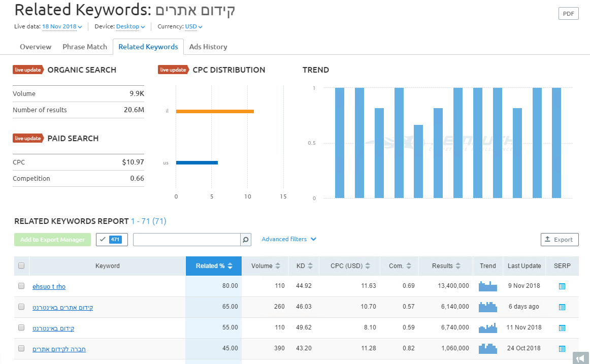Open keyword link in the 6,740,000 results row
Image resolution: width=590 pixels, height=364 pixels.
coord(53,328)
